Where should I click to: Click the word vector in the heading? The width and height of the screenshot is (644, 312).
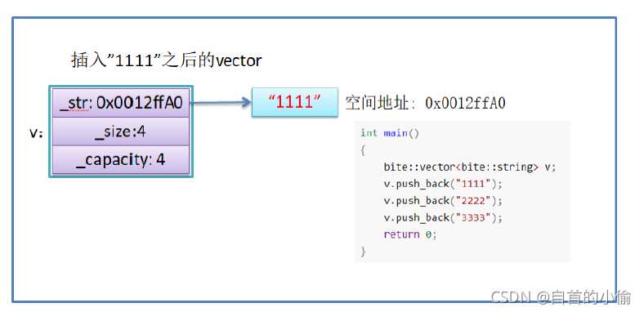click(x=239, y=61)
